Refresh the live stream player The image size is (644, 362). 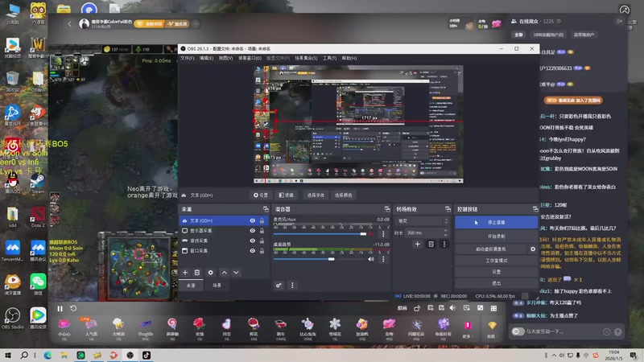coord(73,308)
